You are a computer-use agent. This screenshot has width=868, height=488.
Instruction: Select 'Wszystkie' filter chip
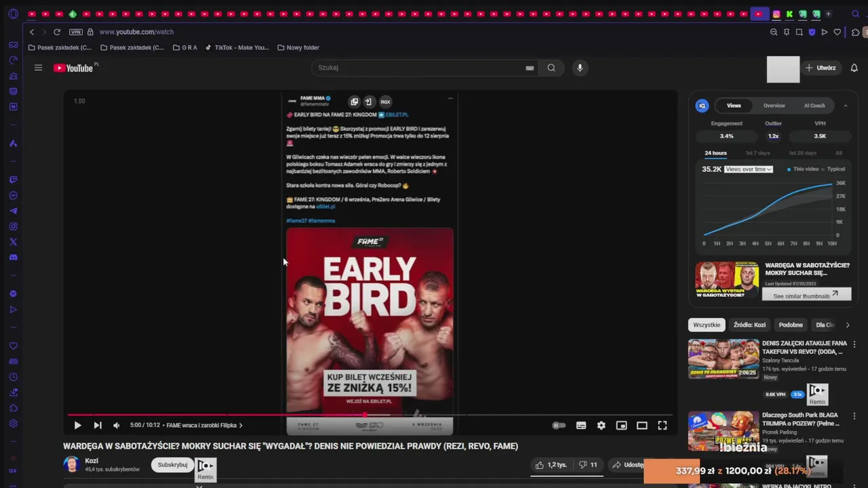pyautogui.click(x=707, y=325)
